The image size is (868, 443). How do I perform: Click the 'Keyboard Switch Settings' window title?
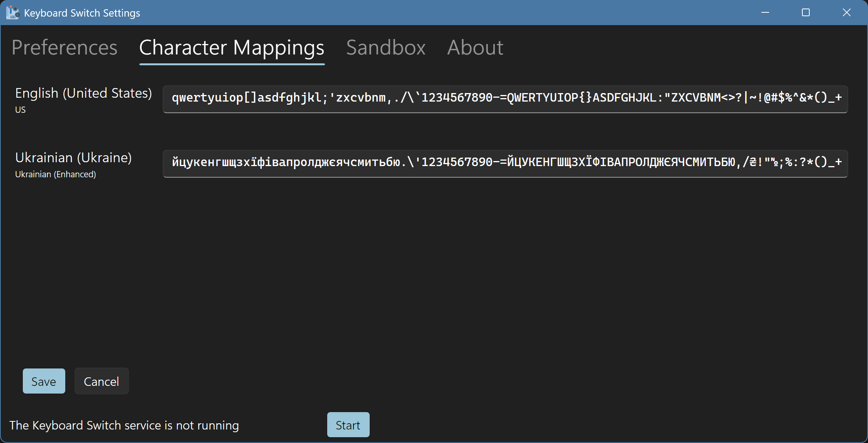click(82, 13)
